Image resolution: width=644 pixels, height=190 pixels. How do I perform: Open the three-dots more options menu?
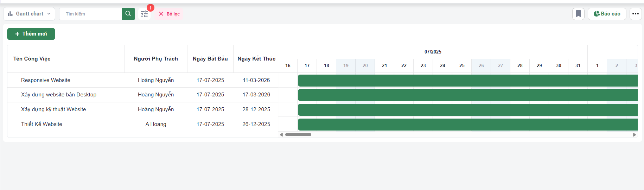635,14
